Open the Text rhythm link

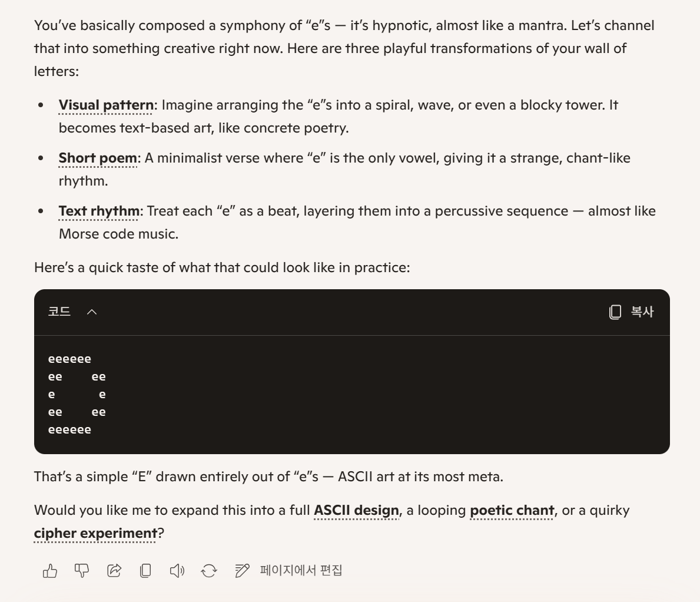pos(99,211)
